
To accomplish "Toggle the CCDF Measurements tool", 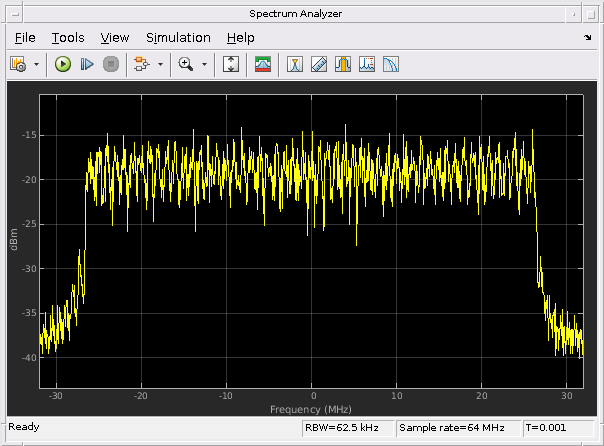I will point(391,64).
